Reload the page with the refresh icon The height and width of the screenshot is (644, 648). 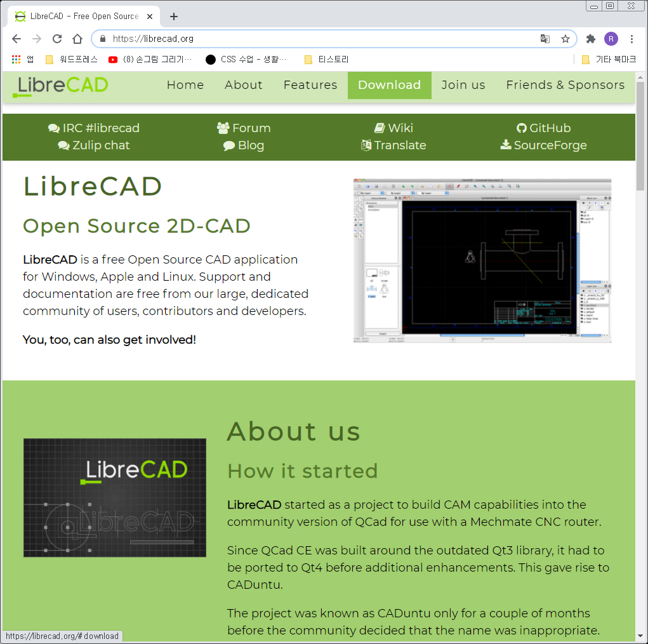(57, 39)
